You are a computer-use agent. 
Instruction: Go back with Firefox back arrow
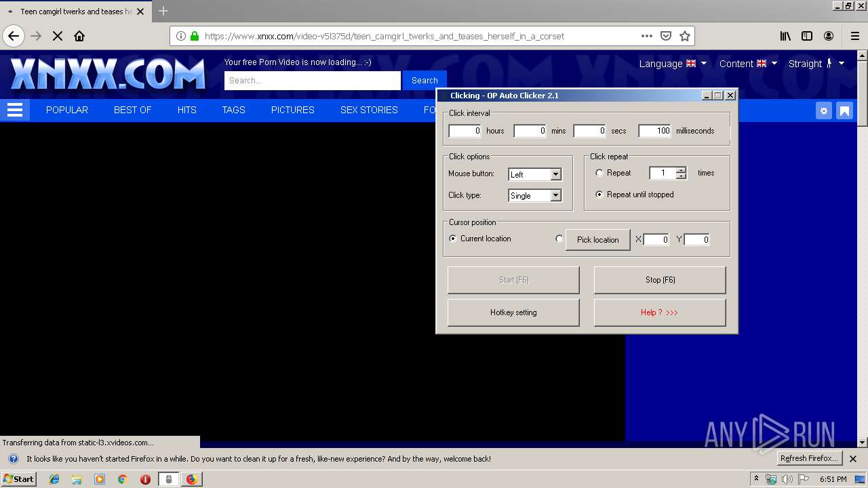(x=14, y=36)
